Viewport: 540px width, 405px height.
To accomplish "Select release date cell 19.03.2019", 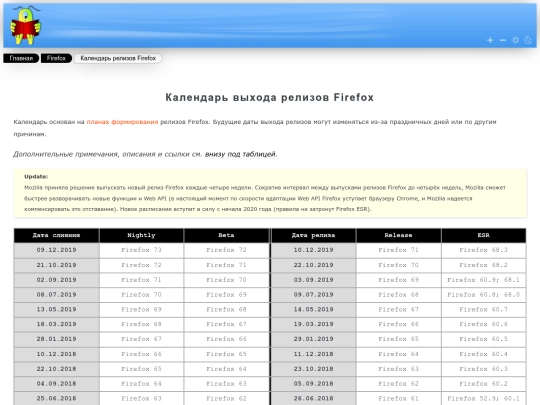I will [x=313, y=324].
